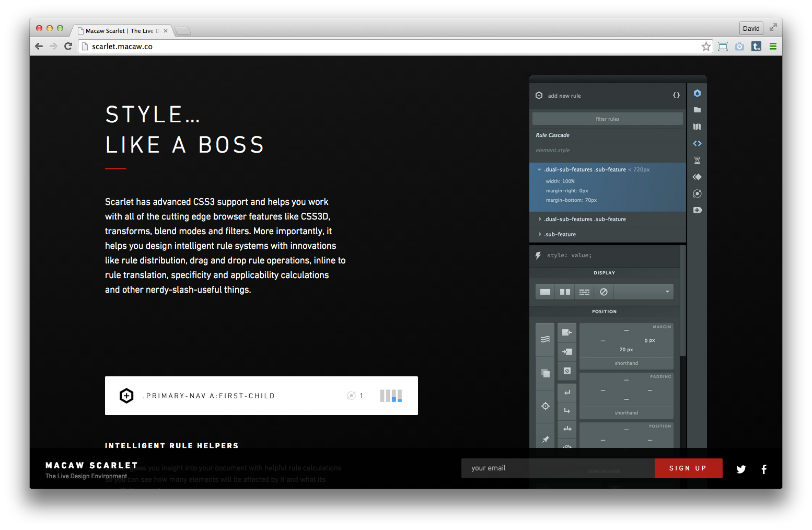Viewport: 812px width, 530px height.
Task: Click the margin 'shorthand' button
Action: (626, 363)
